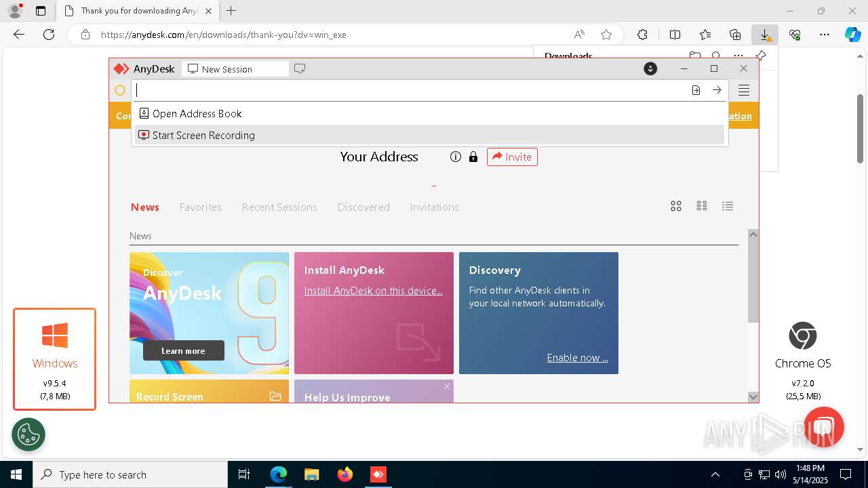This screenshot has height=488, width=868.
Task: Open Task View on the taskbar
Action: coord(244,474)
